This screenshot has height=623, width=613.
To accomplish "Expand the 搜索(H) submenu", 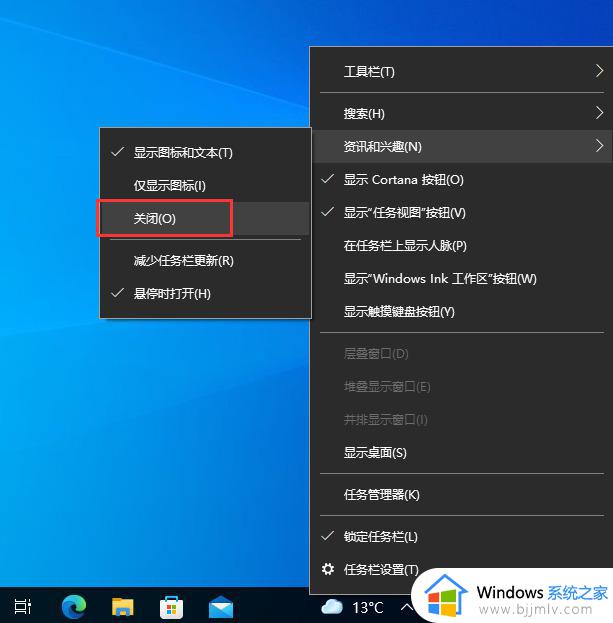I will click(462, 114).
